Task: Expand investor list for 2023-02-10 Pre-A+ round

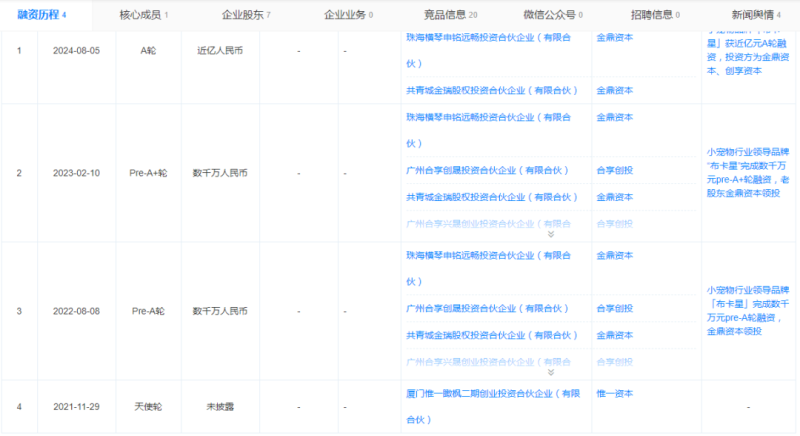Action: click(x=549, y=234)
